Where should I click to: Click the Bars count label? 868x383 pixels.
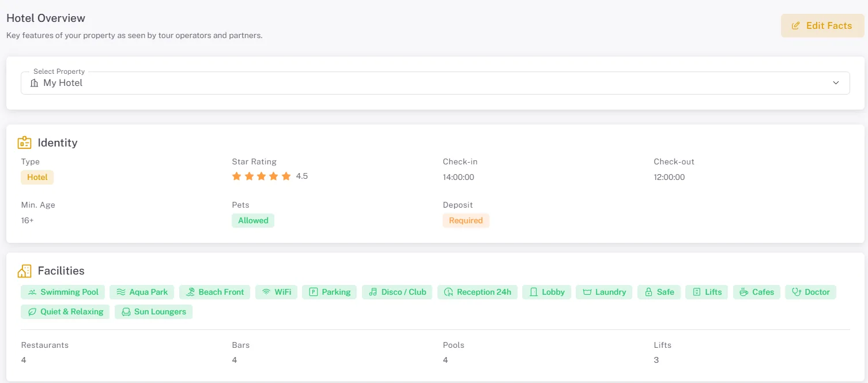coord(241,345)
